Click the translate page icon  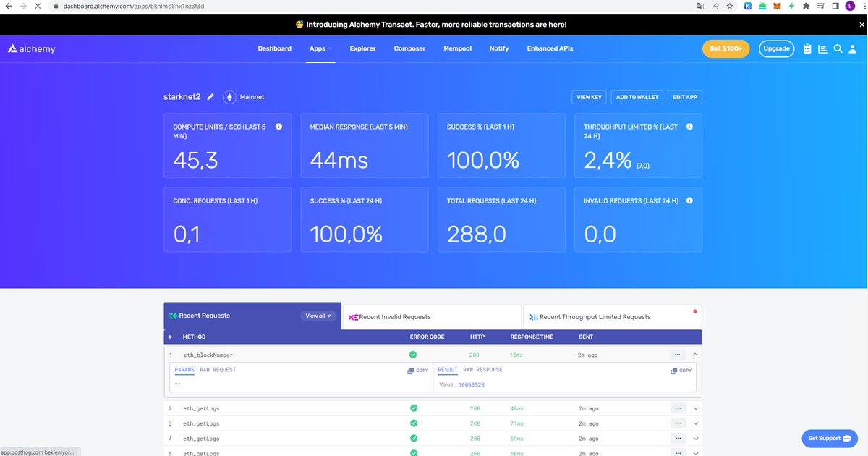pos(700,6)
